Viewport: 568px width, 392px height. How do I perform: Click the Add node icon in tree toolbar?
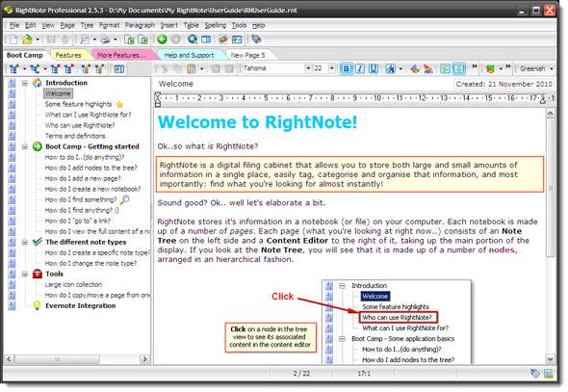14,68
